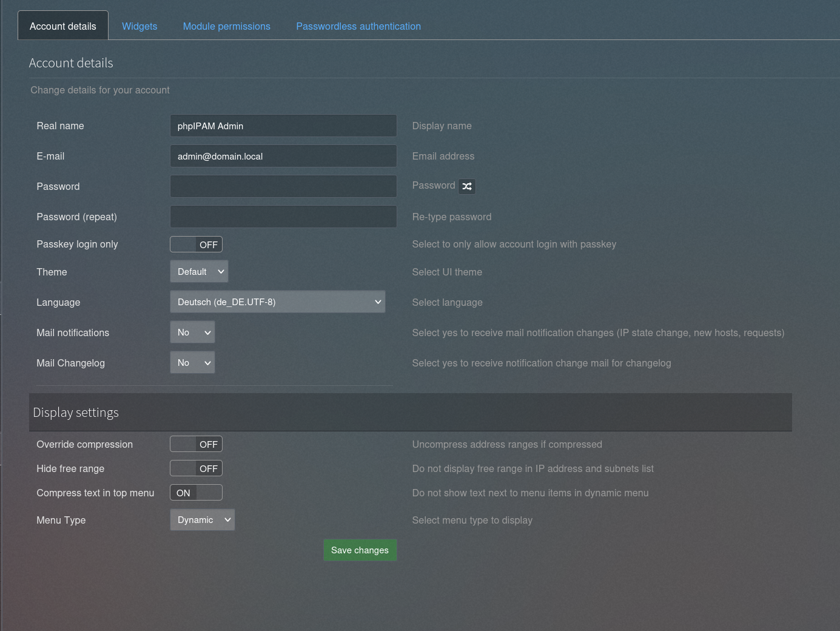840x631 pixels.
Task: Open the Theme dropdown
Action: pos(199,272)
